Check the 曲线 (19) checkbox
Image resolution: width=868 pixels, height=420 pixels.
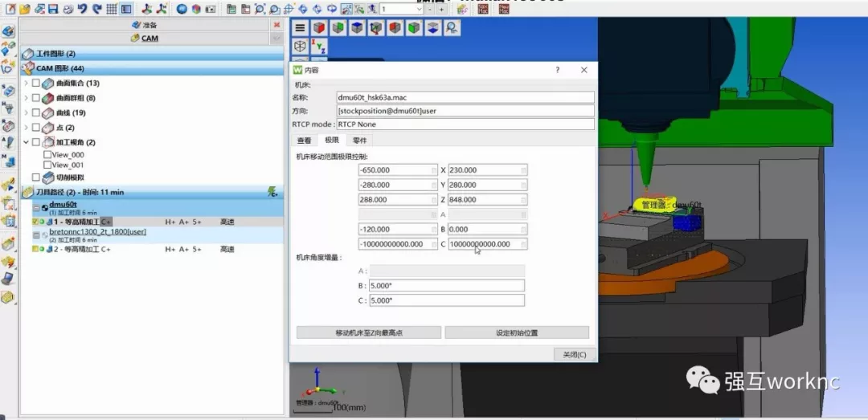click(36, 113)
